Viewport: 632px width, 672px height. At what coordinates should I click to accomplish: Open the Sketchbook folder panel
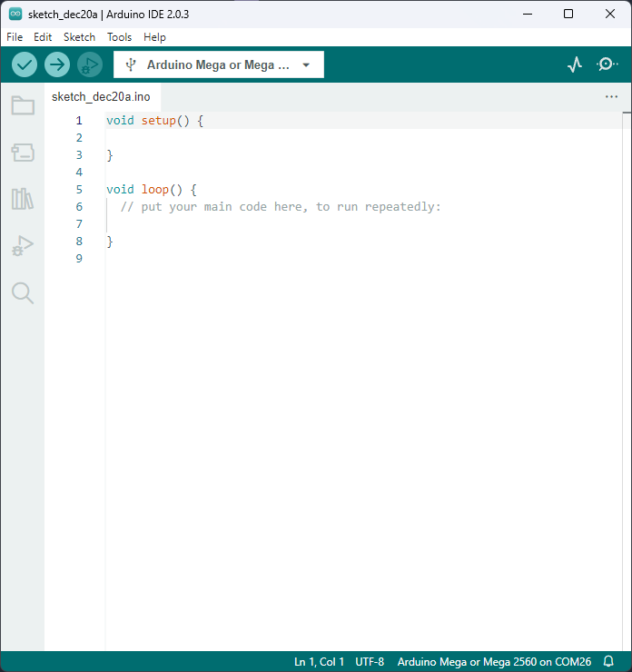pyautogui.click(x=23, y=105)
